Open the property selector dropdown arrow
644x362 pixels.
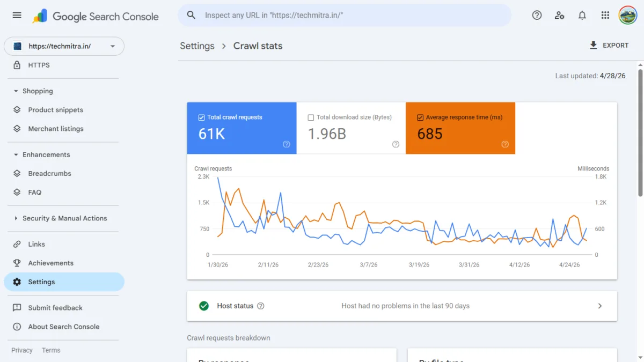(113, 46)
